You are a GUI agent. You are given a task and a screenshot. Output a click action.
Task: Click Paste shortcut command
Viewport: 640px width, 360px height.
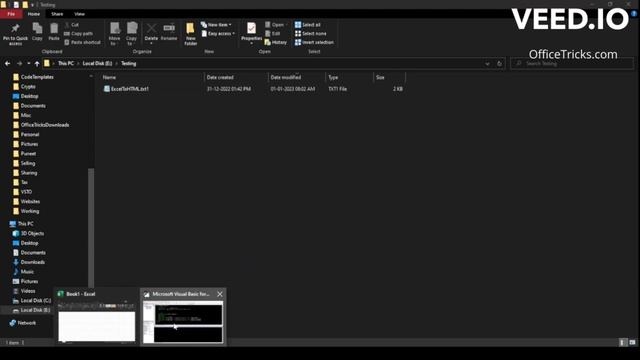point(82,42)
